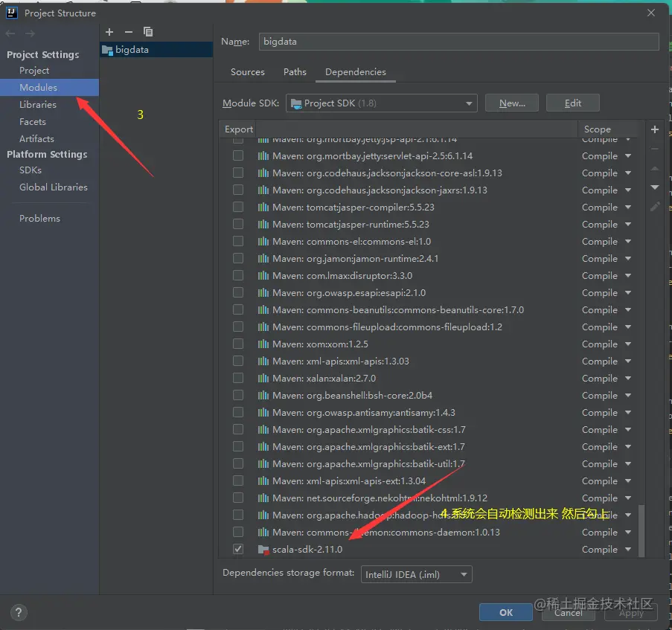Image resolution: width=672 pixels, height=630 pixels.
Task: Click the bigdata module folder icon
Action: tap(107, 50)
